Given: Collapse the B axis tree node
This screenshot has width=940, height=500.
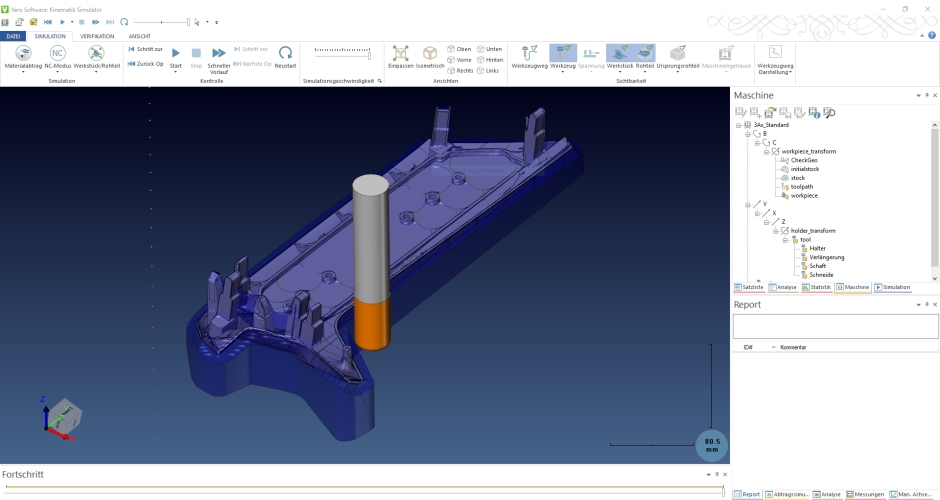Looking at the screenshot, I should point(748,134).
